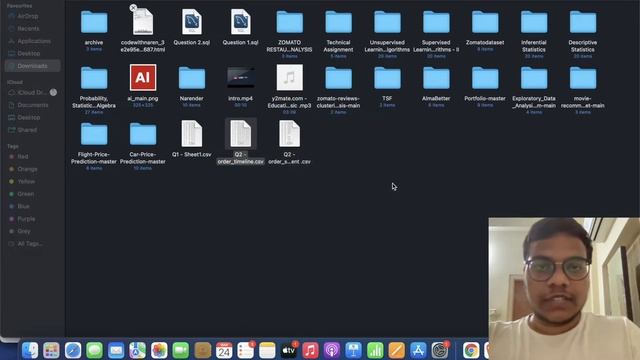Open the movie-recomm...et-main folder

coord(583,78)
